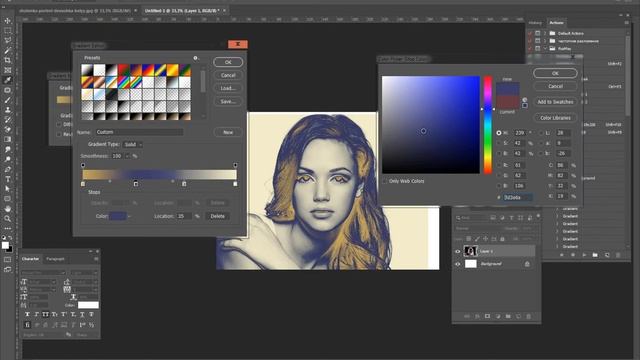Click the hex color input field

[517, 197]
